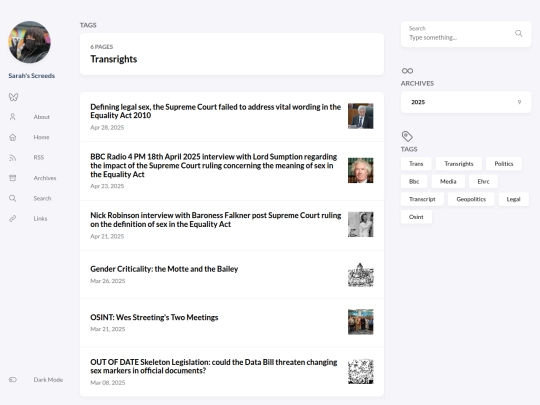The height and width of the screenshot is (405, 540).
Task: Toggle Dark Mode switch
Action: (13, 380)
